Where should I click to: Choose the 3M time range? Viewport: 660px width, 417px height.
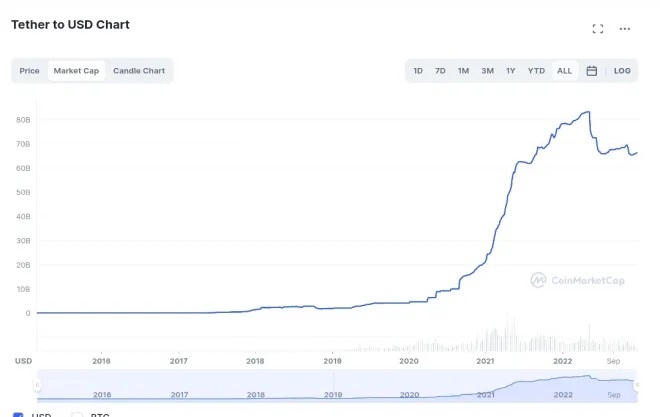point(487,71)
